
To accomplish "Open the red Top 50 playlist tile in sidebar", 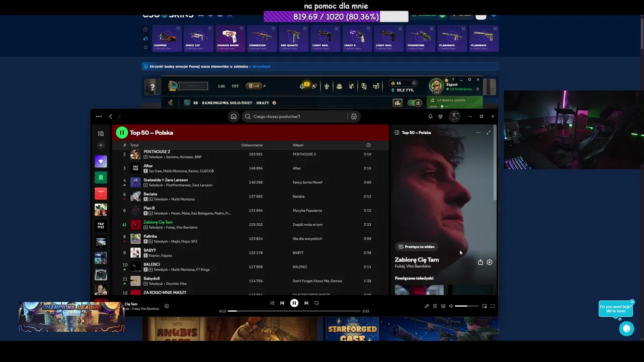I will 101,194.
